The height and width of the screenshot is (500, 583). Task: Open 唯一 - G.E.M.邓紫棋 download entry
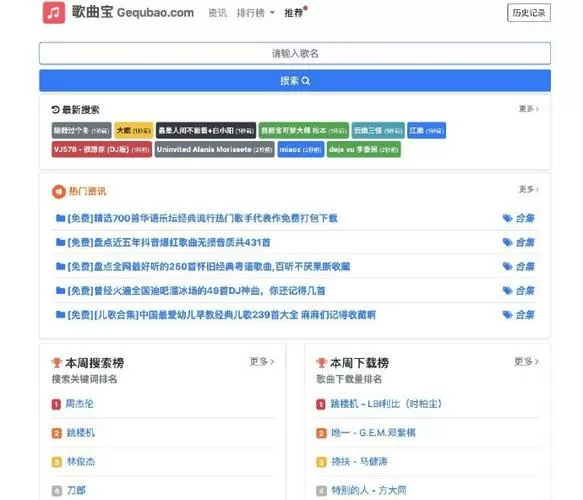(x=373, y=433)
